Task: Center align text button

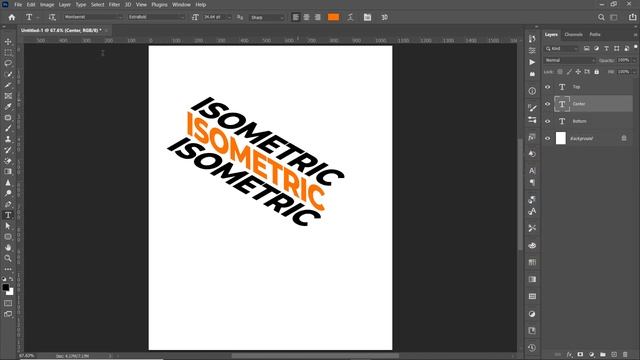Action: [x=307, y=17]
